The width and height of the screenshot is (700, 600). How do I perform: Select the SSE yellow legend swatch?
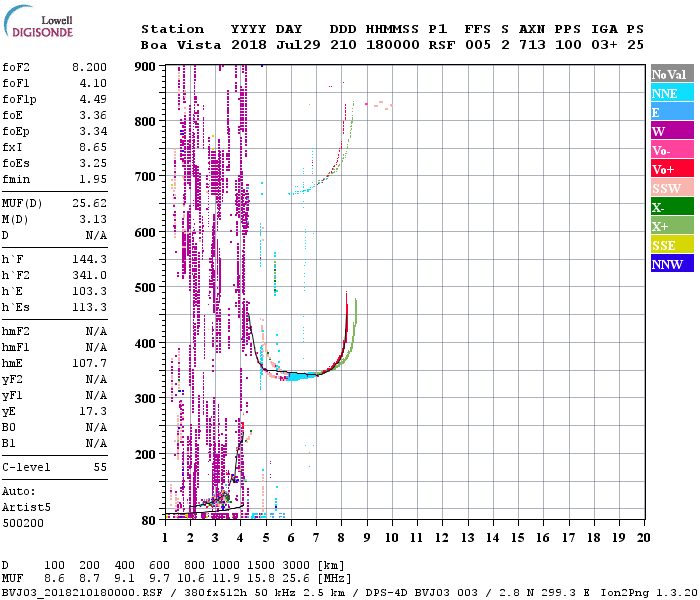click(672, 245)
